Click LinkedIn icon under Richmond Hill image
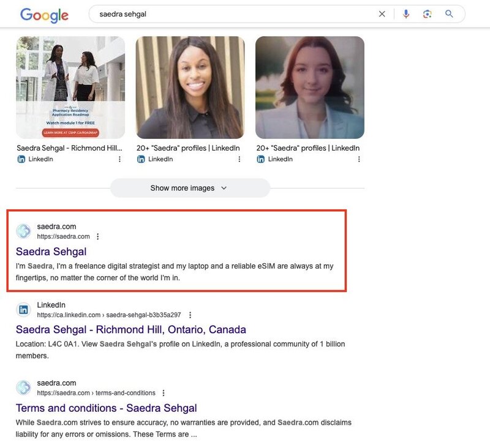Screen dimensions: 490x448 pyautogui.click(x=21, y=159)
